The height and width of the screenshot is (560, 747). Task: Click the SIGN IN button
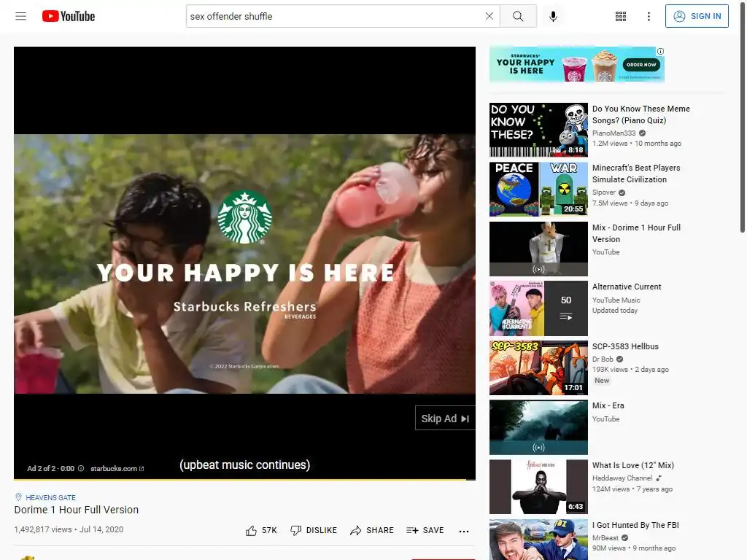(697, 16)
